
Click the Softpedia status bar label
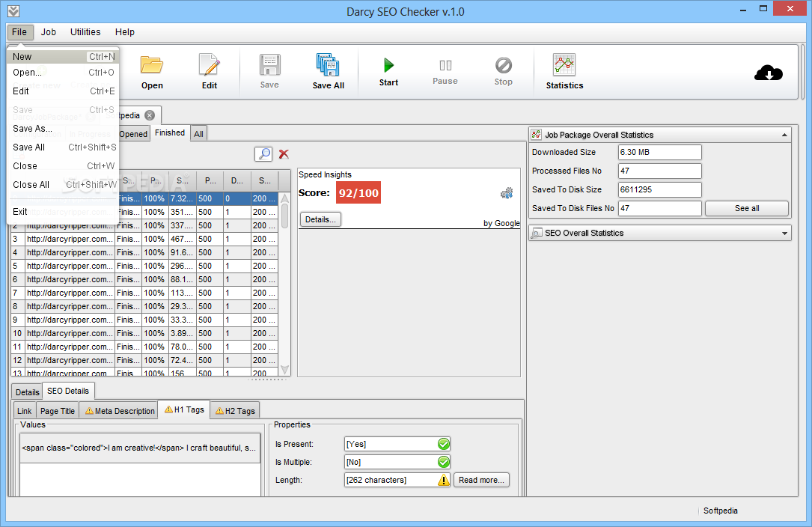pos(721,511)
